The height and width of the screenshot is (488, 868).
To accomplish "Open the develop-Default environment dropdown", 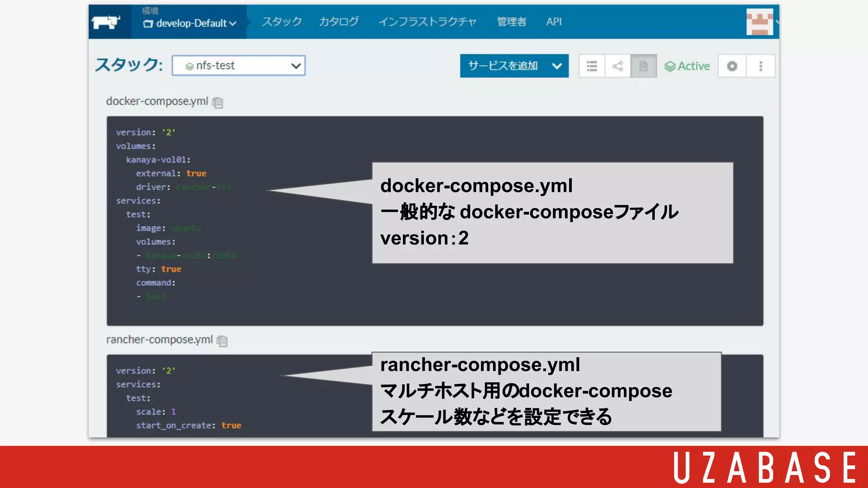I will pyautogui.click(x=190, y=23).
